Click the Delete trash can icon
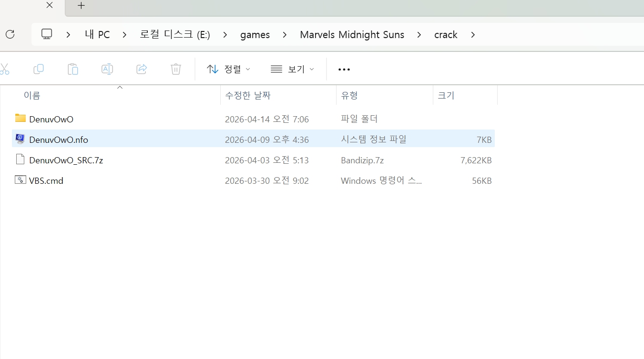The height and width of the screenshot is (359, 644). point(176,69)
